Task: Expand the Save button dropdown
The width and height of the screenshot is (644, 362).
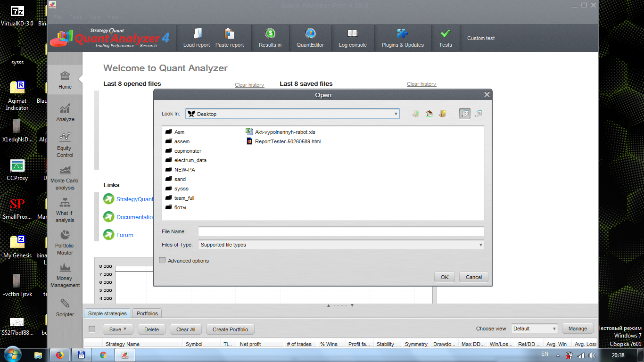Action: coord(125,329)
